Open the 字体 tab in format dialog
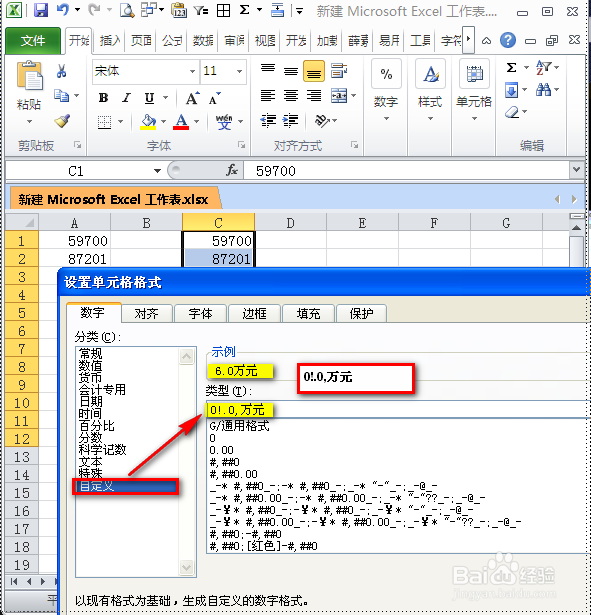 click(200, 313)
